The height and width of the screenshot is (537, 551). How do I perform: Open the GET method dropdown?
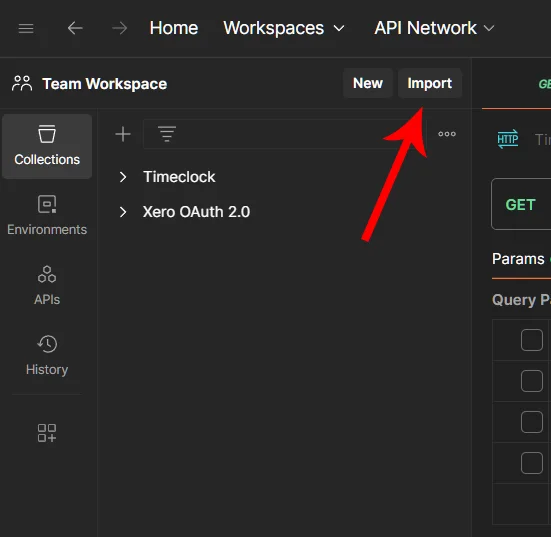tap(521, 204)
